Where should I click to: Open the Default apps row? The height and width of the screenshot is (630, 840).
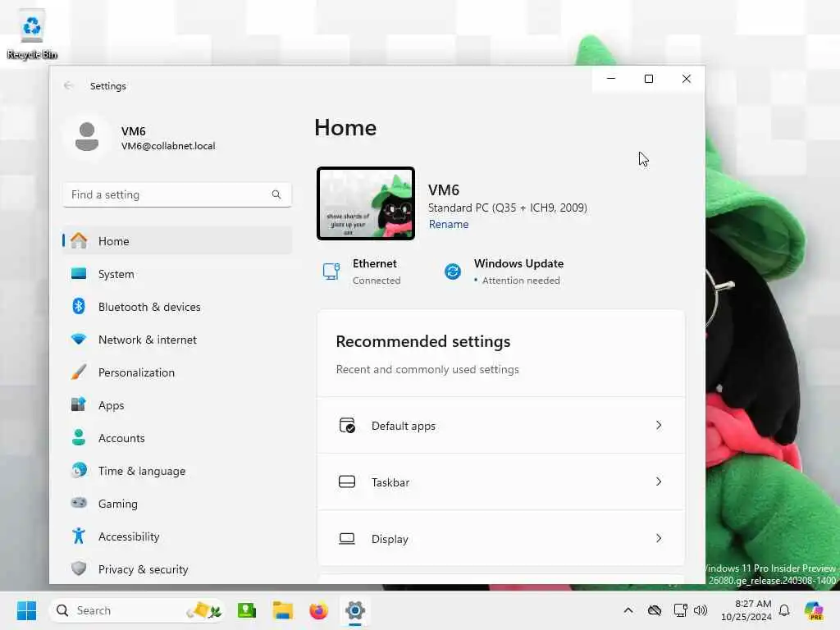(x=501, y=426)
